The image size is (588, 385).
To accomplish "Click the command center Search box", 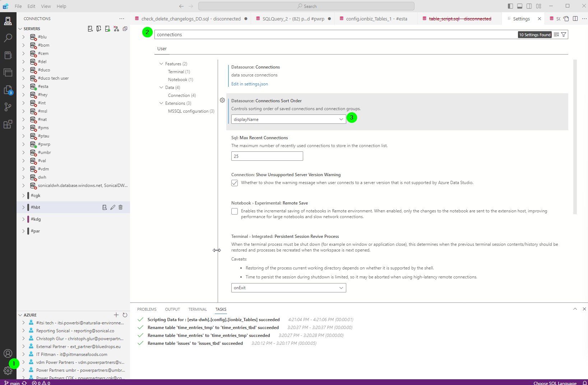I will (306, 6).
